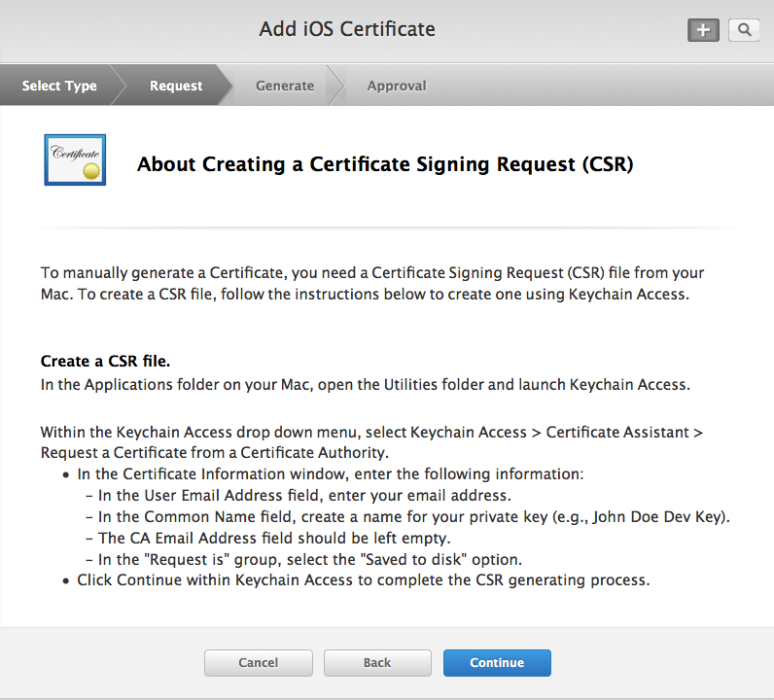Go to the Select Type step
This screenshot has width=774, height=700.
[59, 86]
